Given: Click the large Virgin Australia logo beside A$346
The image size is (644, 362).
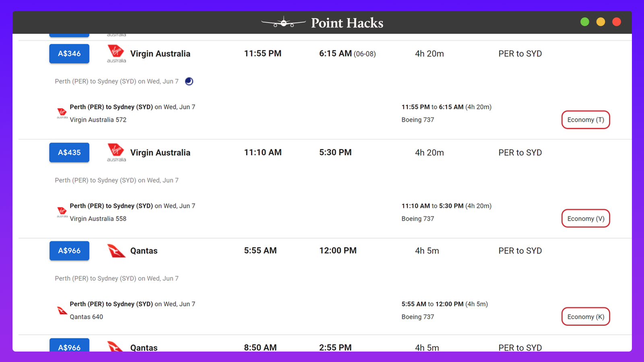Looking at the screenshot, I should [116, 54].
